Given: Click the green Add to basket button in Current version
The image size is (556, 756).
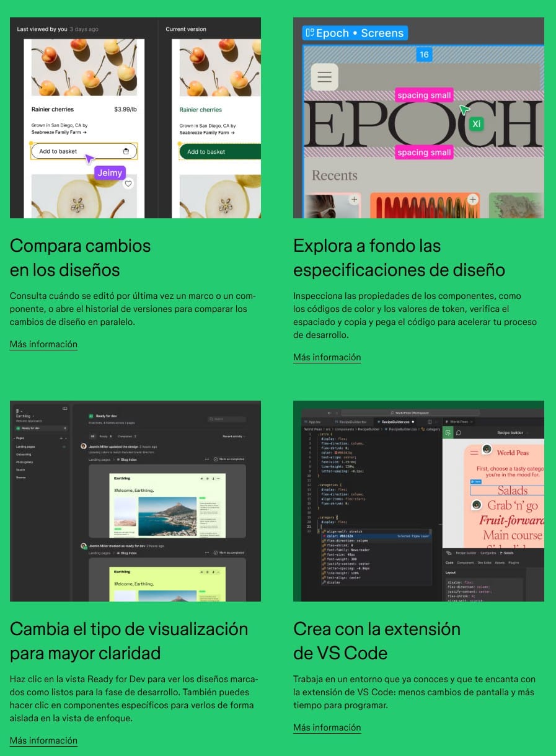Looking at the screenshot, I should (x=220, y=152).
